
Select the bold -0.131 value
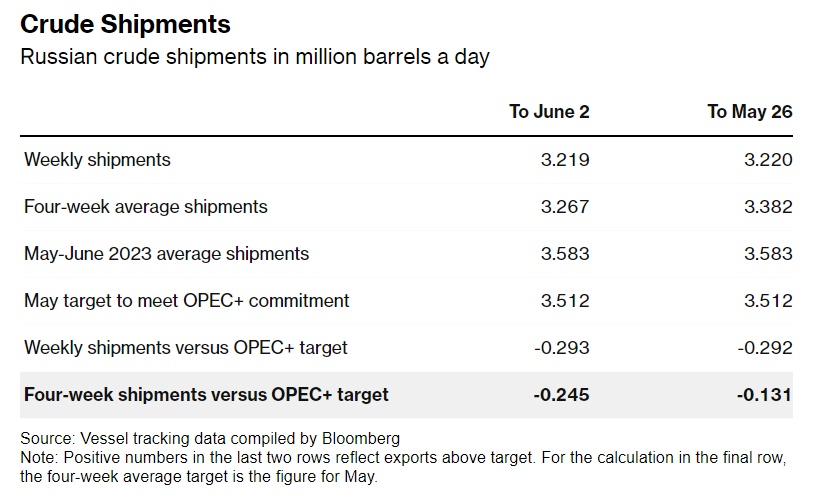(767, 395)
